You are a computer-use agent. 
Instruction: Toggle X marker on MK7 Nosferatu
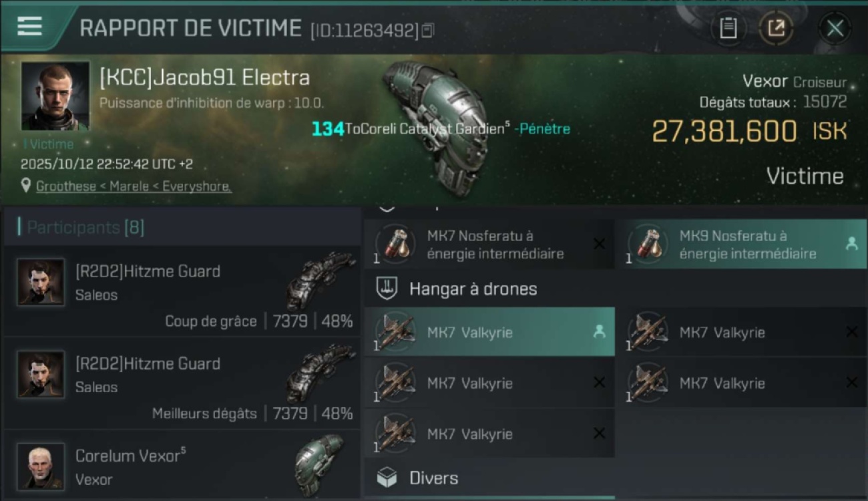pyautogui.click(x=599, y=244)
